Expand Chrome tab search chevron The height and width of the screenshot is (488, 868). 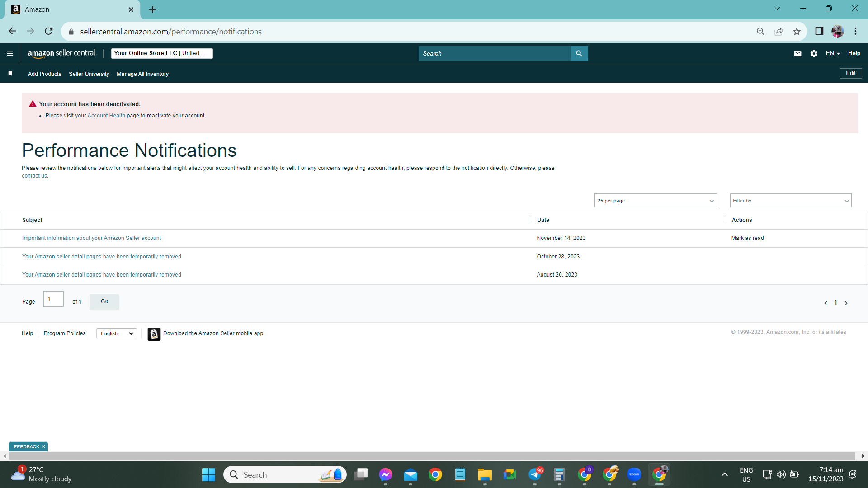[x=777, y=9]
